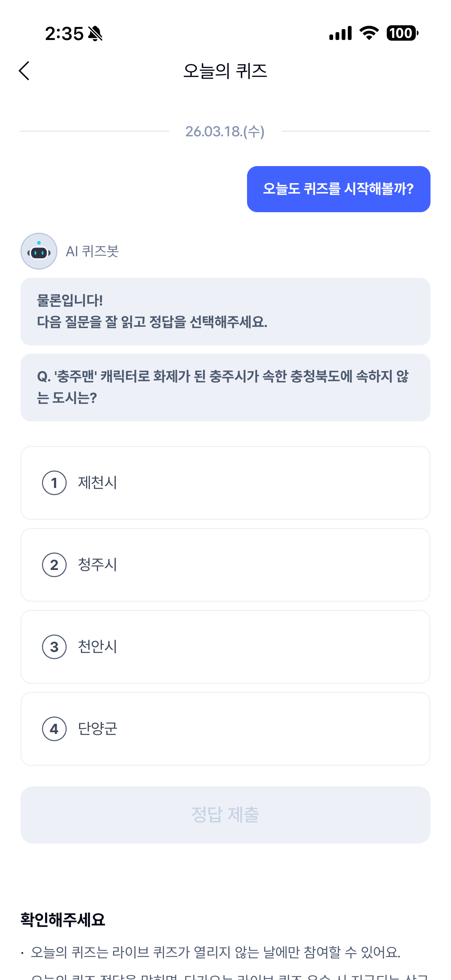Select answer option 청주시
Viewport: 451px width, 980px height.
click(225, 565)
